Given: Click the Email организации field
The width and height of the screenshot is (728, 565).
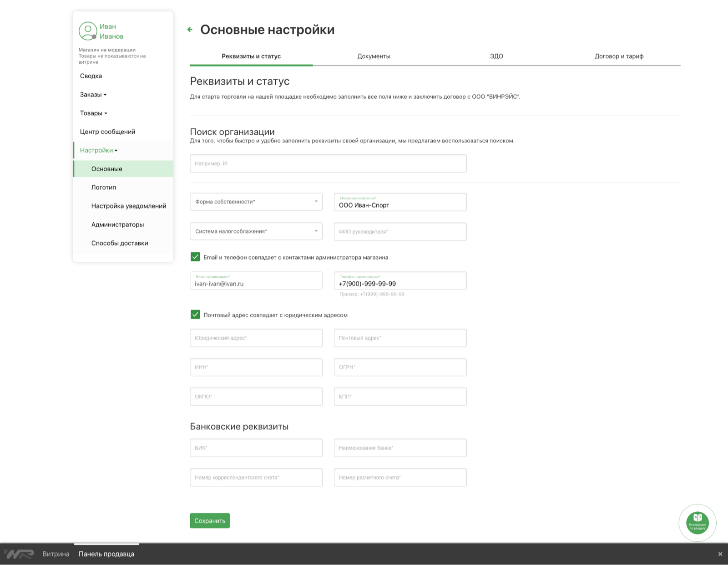Looking at the screenshot, I should click(x=256, y=281).
